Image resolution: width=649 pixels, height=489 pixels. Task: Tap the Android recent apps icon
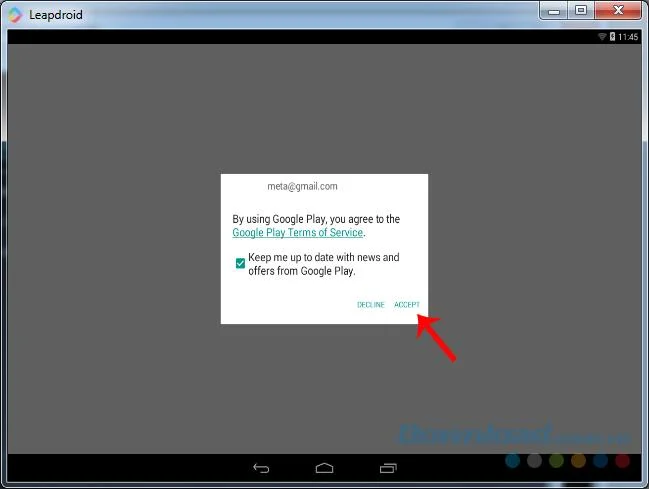tap(388, 468)
